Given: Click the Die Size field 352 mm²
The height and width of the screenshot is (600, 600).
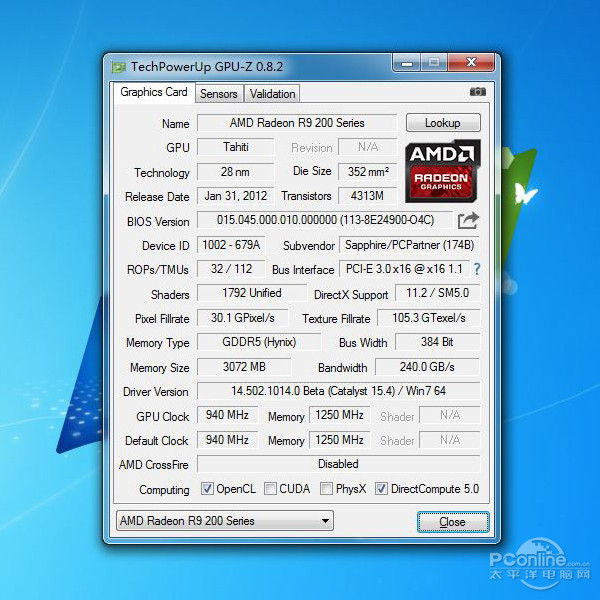Looking at the screenshot, I should point(368,172).
